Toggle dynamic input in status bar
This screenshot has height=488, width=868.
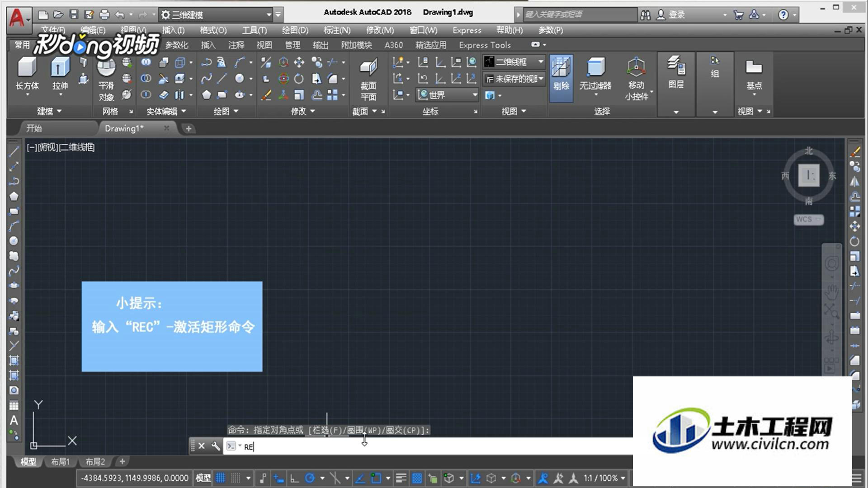coord(279,478)
